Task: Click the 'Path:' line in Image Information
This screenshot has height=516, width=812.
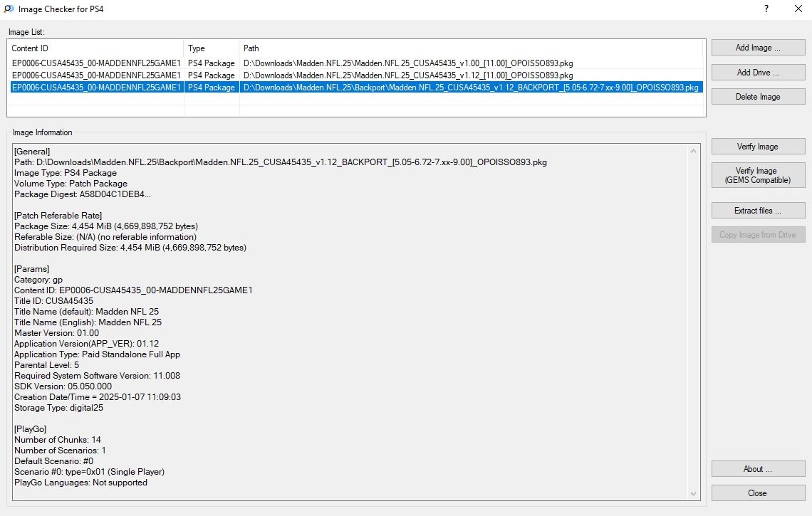Action: coord(281,162)
